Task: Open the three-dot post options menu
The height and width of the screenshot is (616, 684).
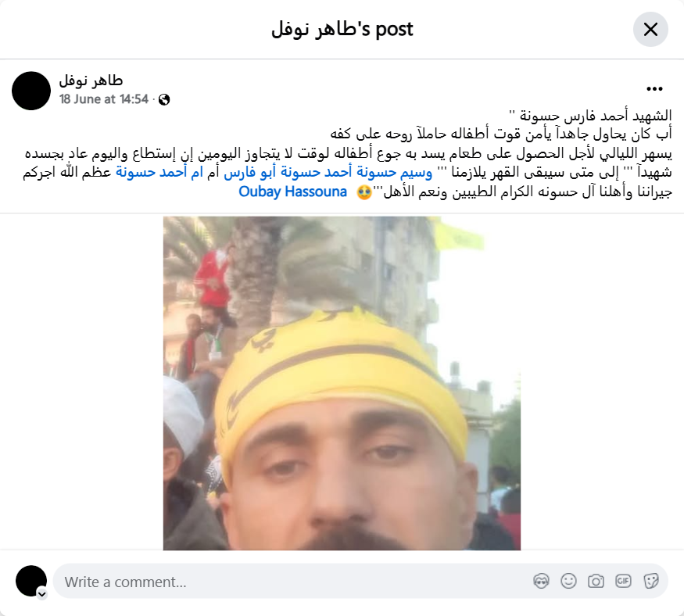Action: click(x=654, y=89)
